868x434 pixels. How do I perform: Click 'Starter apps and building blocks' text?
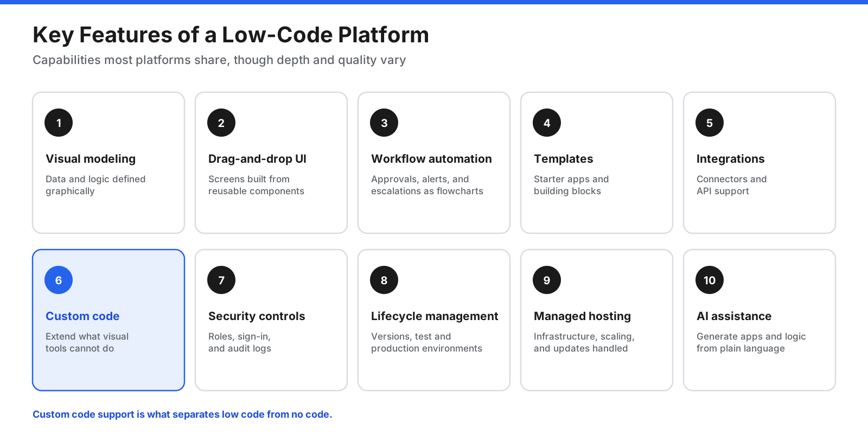[x=571, y=185]
